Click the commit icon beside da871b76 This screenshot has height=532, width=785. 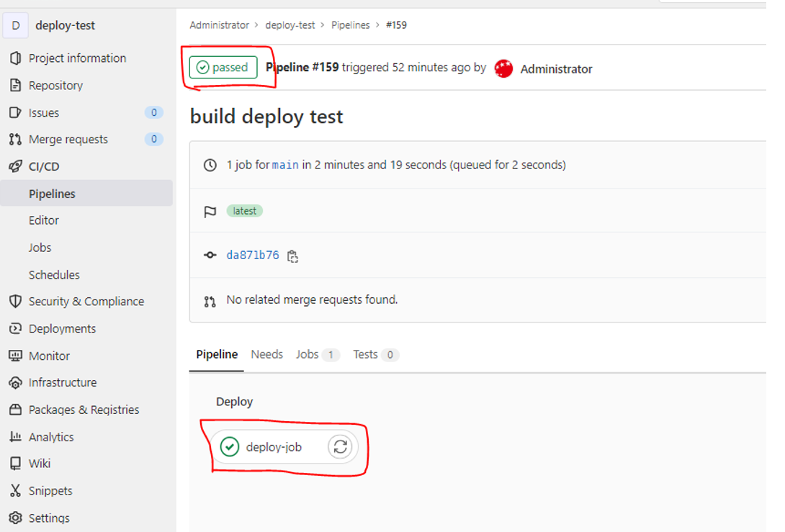(210, 256)
